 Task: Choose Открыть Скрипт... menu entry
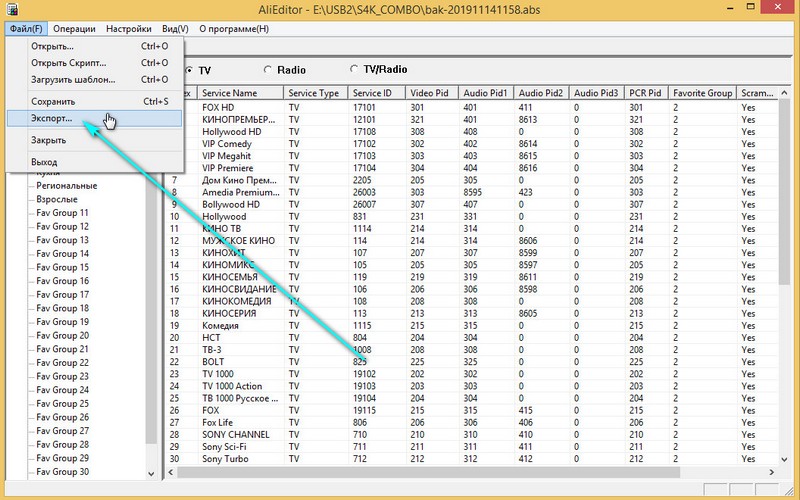click(x=94, y=63)
